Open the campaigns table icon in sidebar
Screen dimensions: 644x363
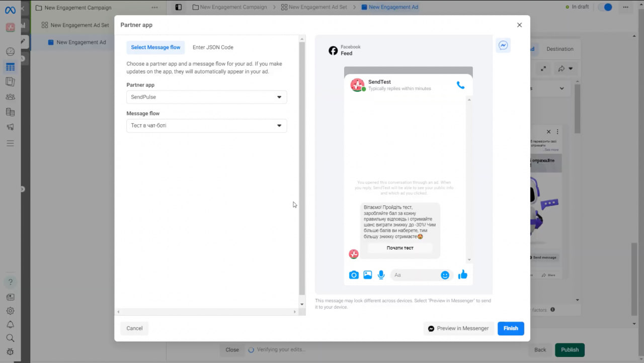[x=10, y=67]
